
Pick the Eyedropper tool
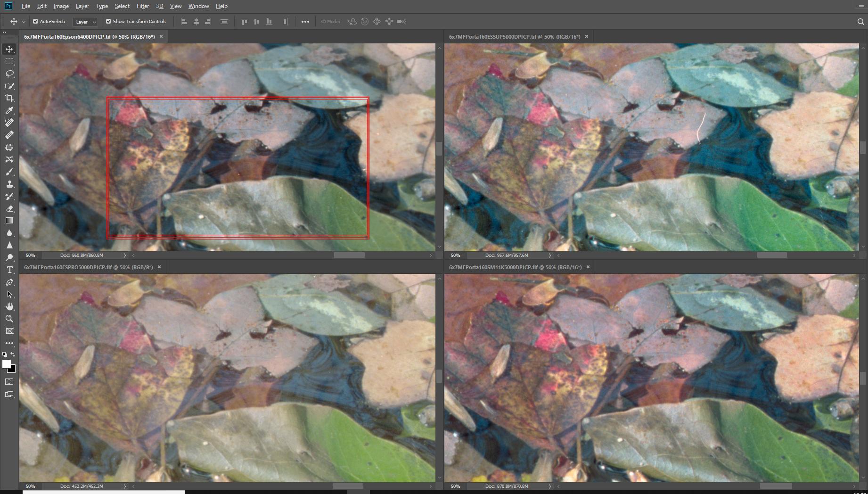pyautogui.click(x=9, y=110)
